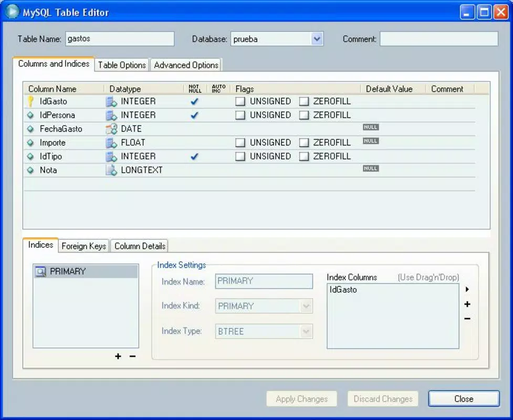Switch to the Foreign Keys tab

(84, 246)
